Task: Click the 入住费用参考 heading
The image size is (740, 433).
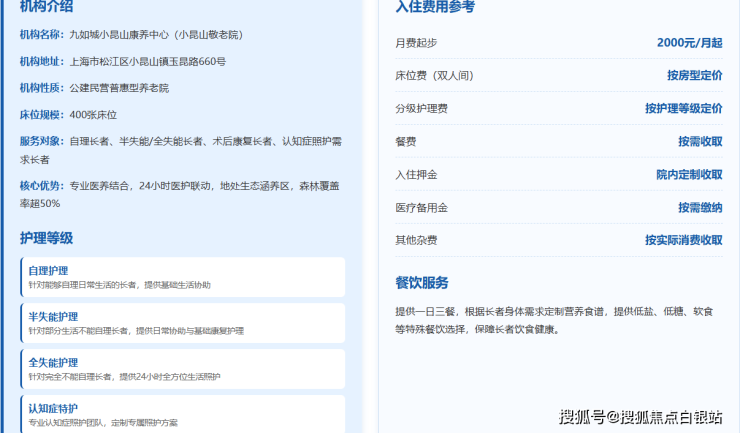Action: click(x=435, y=6)
